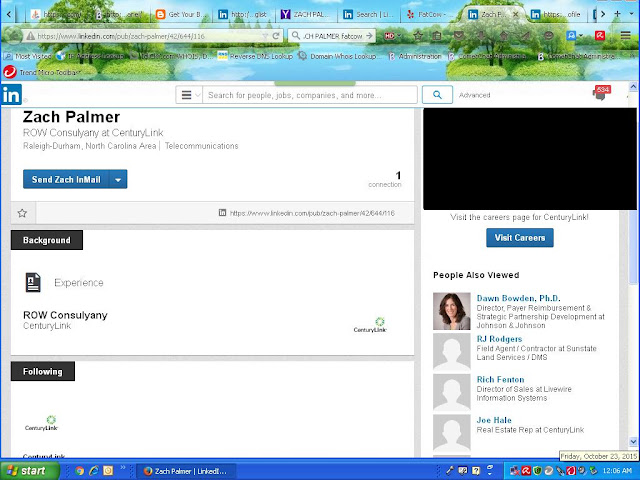Submit the Firefox search bar arrow
Viewport: 640px width, 480px height.
coord(369,36)
